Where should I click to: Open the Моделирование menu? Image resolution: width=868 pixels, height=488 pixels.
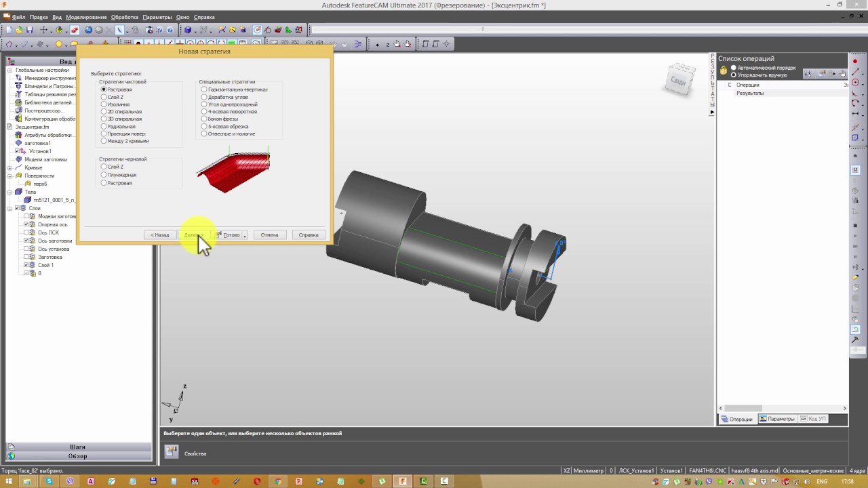86,17
